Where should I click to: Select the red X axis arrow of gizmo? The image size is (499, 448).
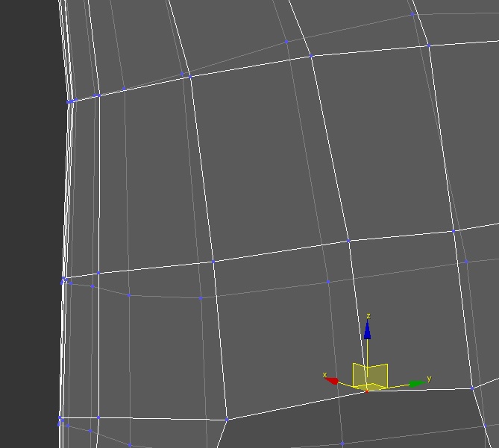[333, 381]
